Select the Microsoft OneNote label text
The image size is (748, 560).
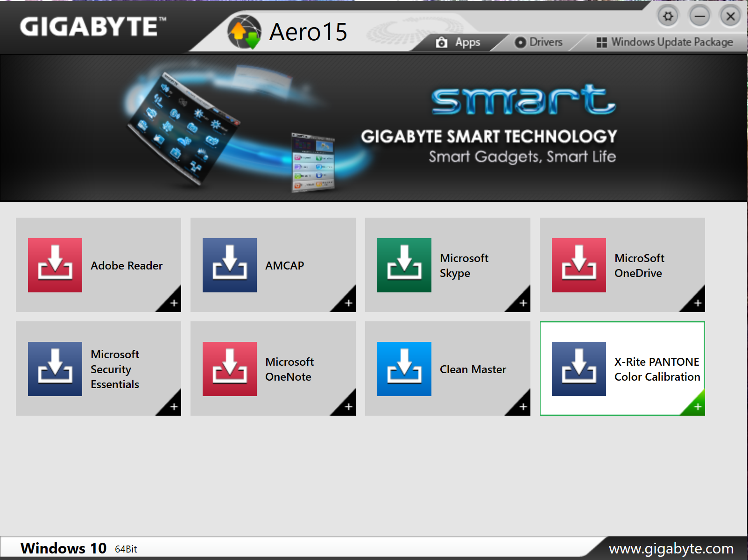pyautogui.click(x=289, y=369)
